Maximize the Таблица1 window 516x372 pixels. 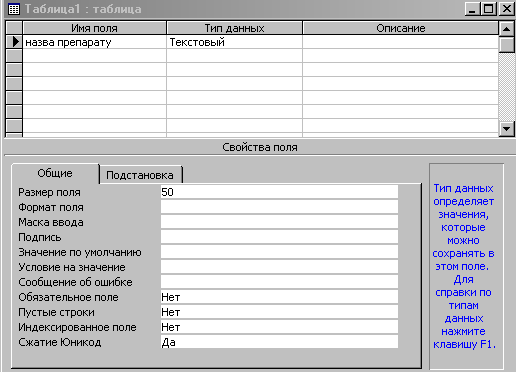489,9
